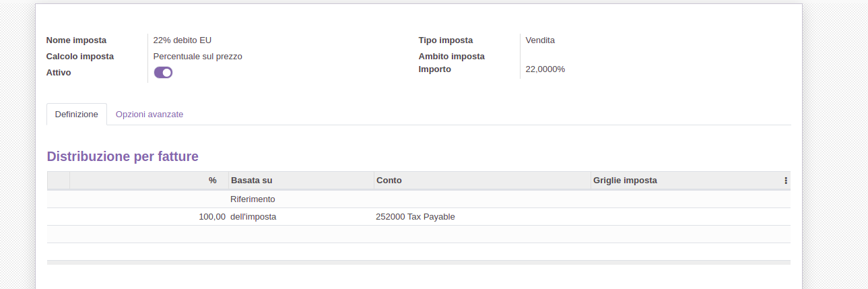Click the 22% debito EU name field
This screenshot has width=868, height=289.
pos(182,40)
